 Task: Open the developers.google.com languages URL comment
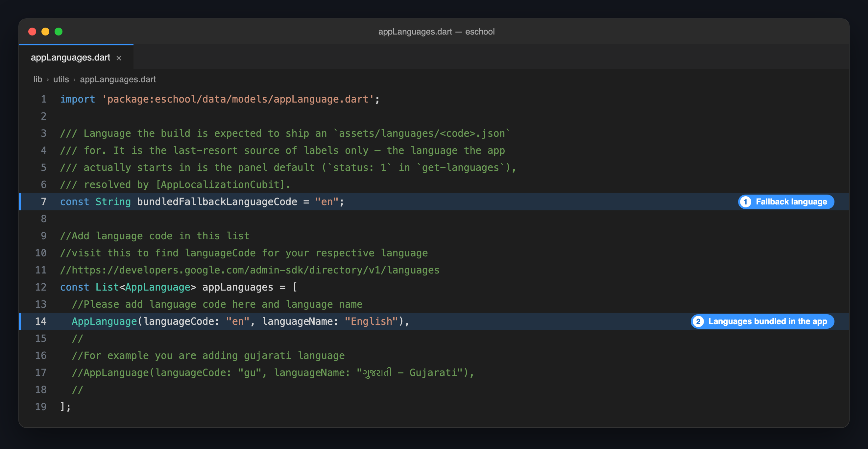[x=250, y=270]
